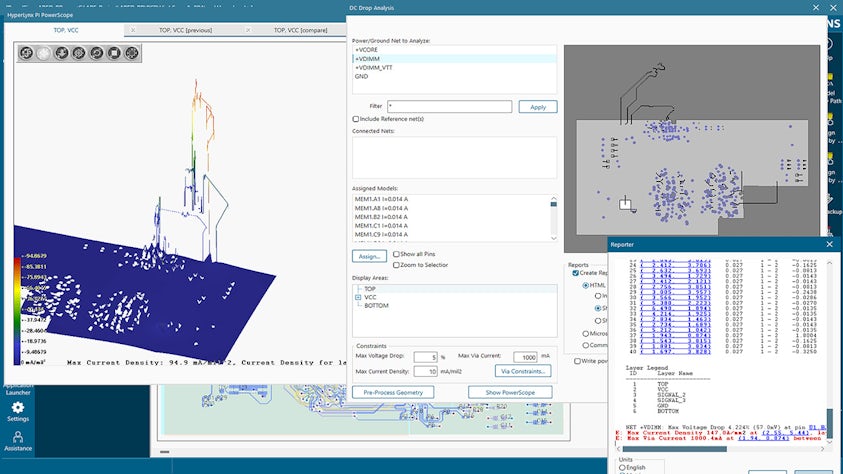
Task: Click the board layout preview image
Action: coord(692,148)
